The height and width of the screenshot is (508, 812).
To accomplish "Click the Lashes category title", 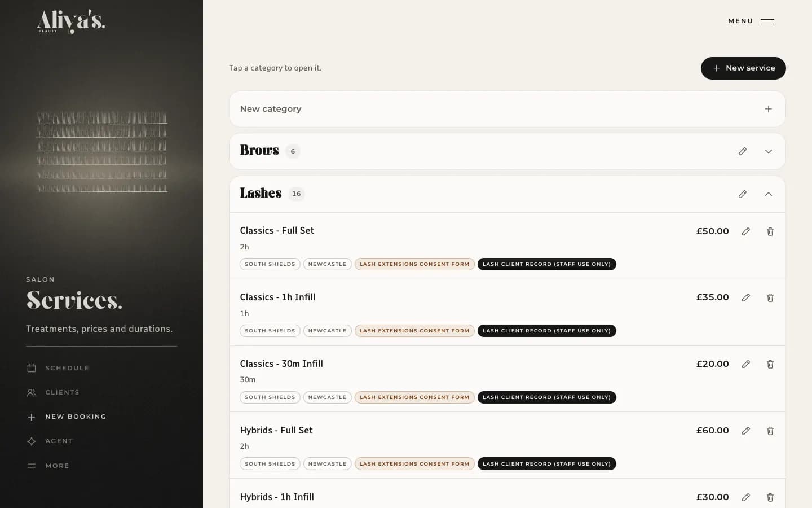I will click(261, 193).
